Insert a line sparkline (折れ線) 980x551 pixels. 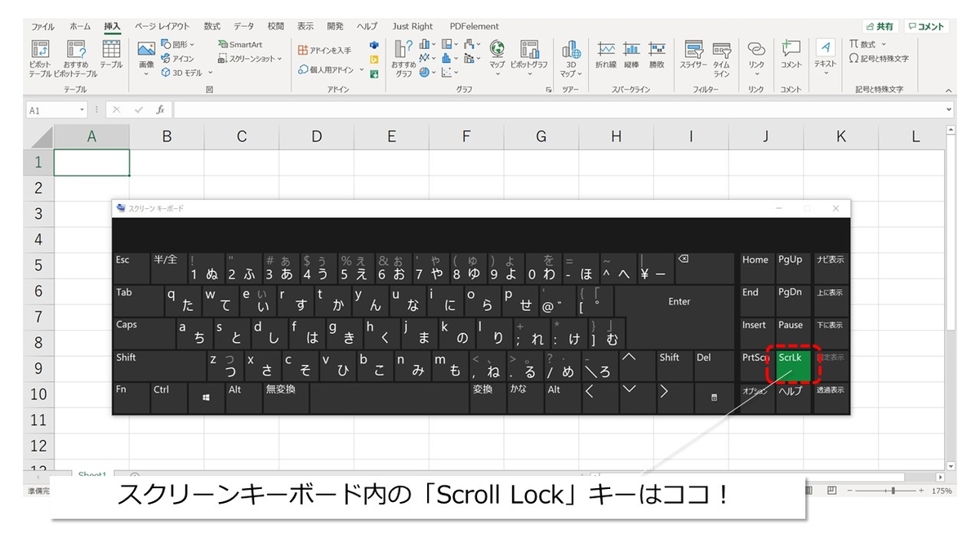pos(605,56)
